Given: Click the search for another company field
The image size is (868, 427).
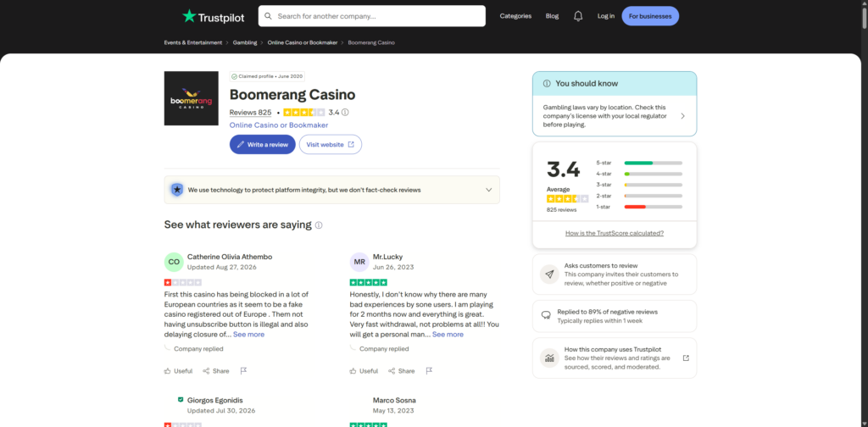Looking at the screenshot, I should pos(372,16).
